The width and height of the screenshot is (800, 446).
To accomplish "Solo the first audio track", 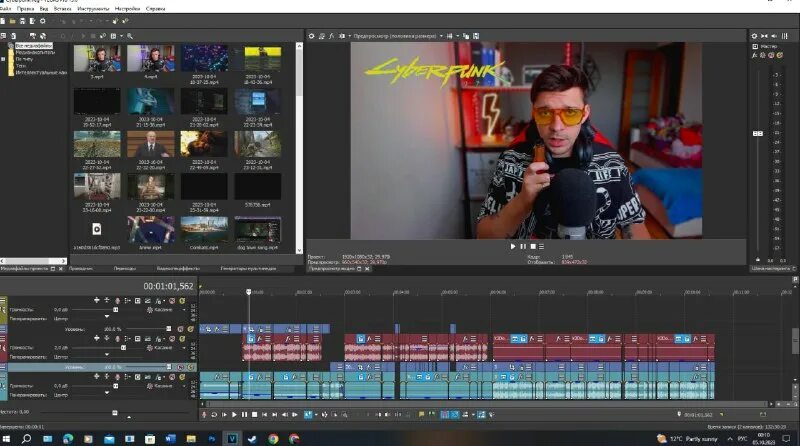I will pyautogui.click(x=182, y=301).
